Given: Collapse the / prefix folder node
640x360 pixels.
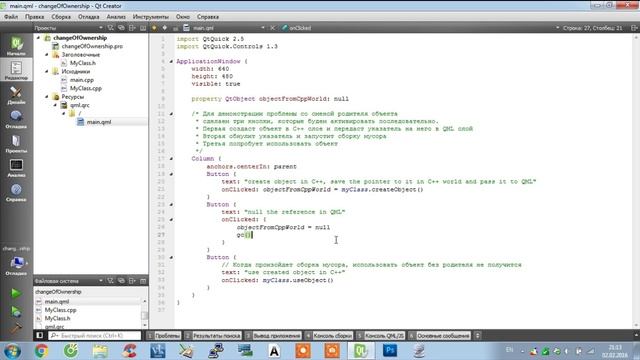Looking at the screenshot, I should coord(64,113).
